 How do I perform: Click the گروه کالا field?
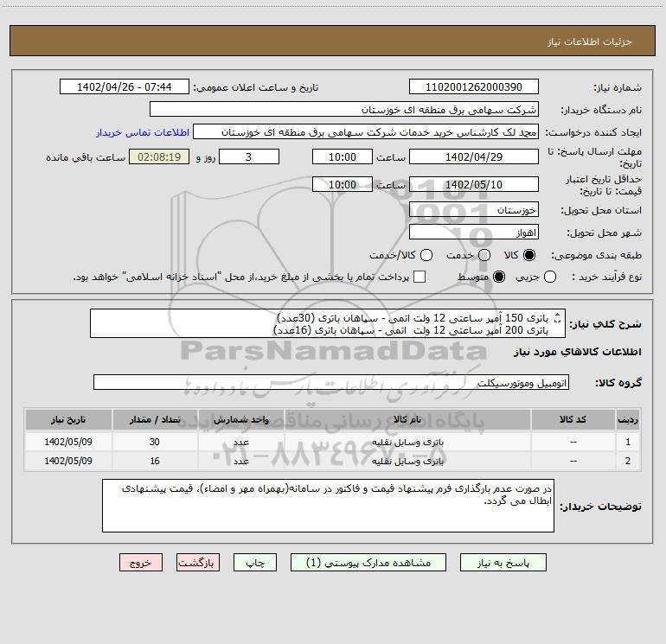coord(330,382)
